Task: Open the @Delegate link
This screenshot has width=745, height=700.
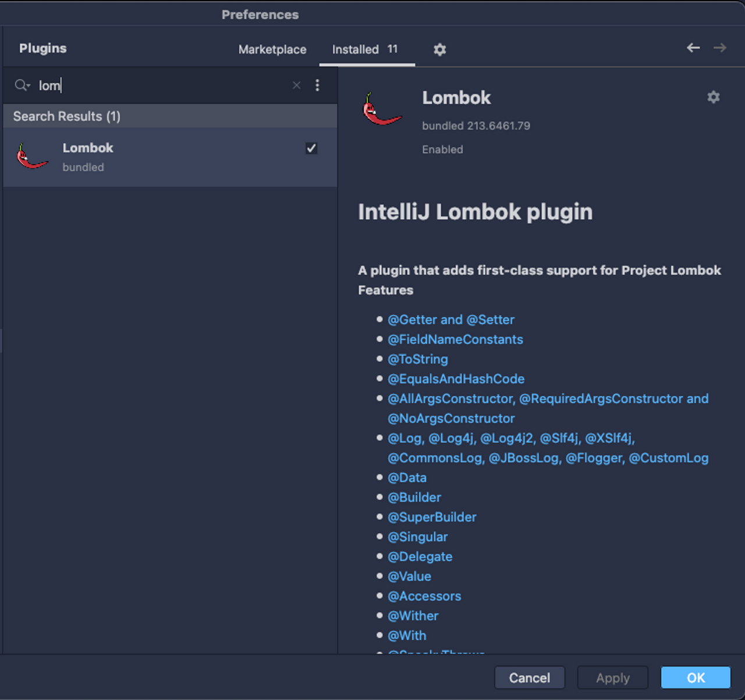Action: point(420,557)
